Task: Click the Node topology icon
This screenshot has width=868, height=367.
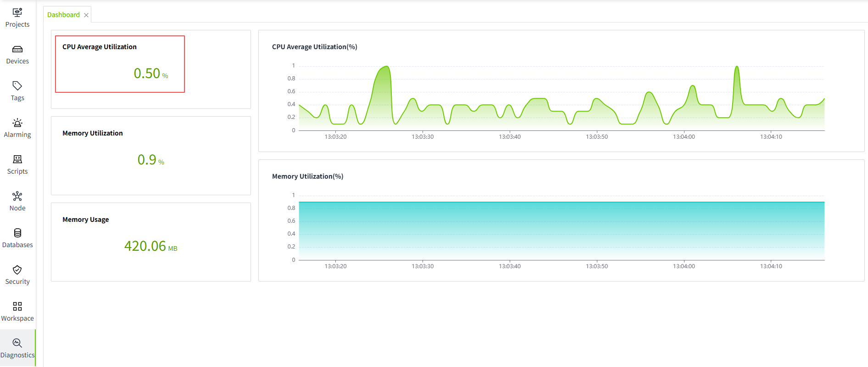Action: (17, 196)
